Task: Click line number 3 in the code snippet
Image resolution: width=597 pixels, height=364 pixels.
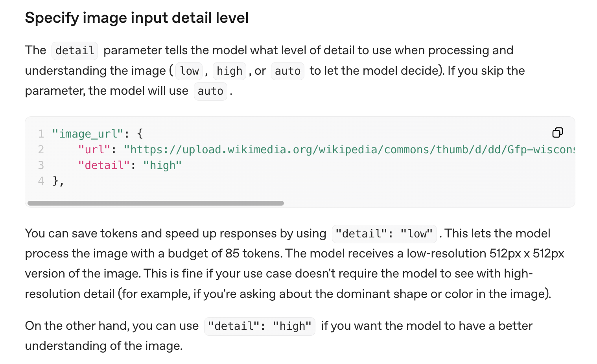Action: pos(41,165)
